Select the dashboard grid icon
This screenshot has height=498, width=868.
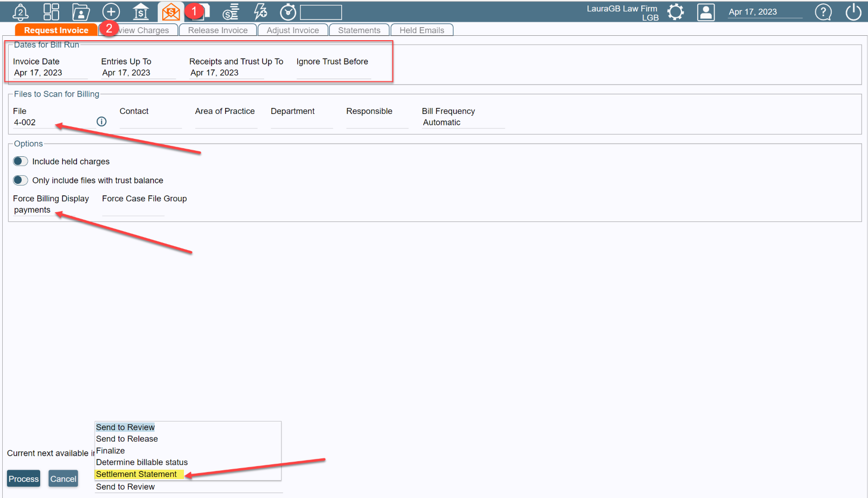pyautogui.click(x=52, y=11)
